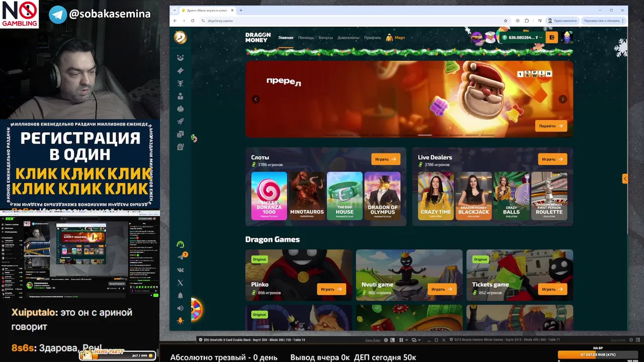644x362 pixels.
Task: Close the Dragon Money browser tab
Action: tap(232, 10)
